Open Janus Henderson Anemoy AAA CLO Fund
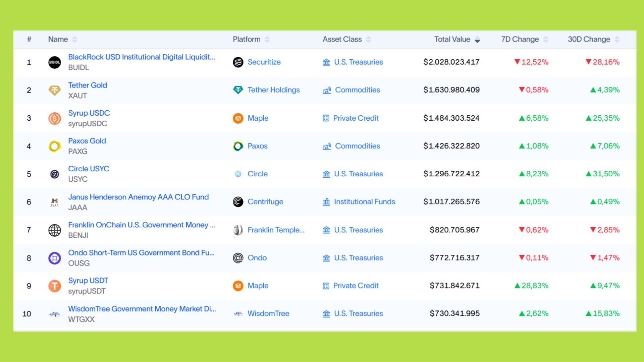Image resolution: width=644 pixels, height=362 pixels. (x=138, y=197)
